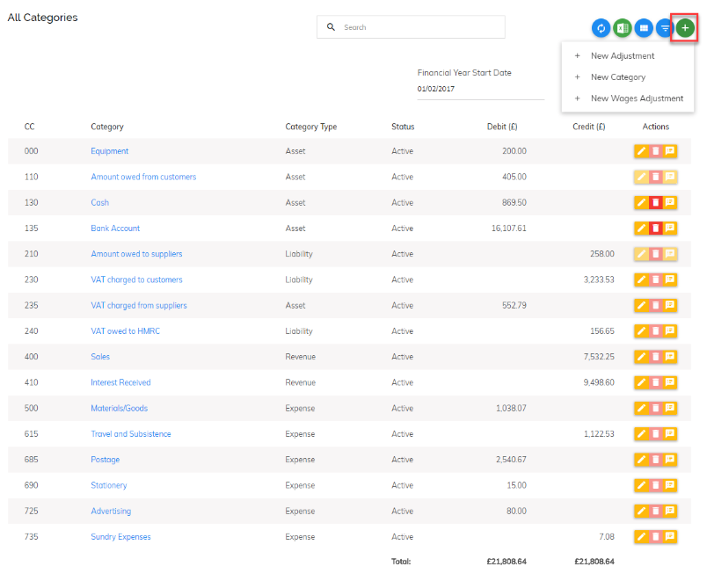Edit the VAT charged to customers row
The height and width of the screenshot is (588, 707).
(x=641, y=279)
